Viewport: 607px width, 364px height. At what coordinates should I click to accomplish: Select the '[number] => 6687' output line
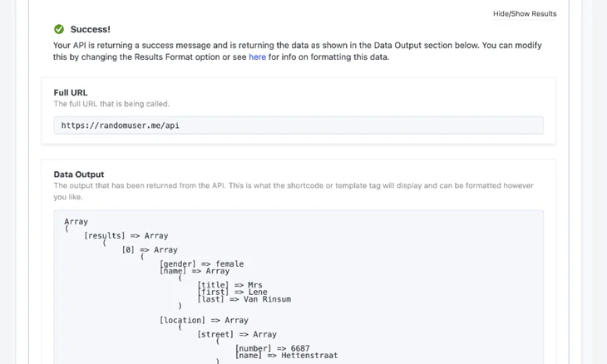tap(273, 348)
